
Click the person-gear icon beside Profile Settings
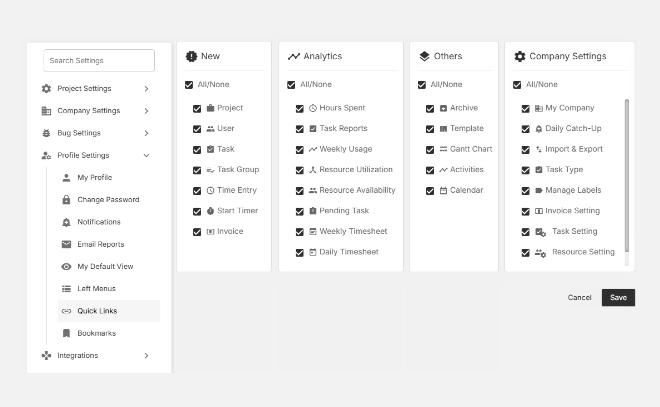[x=46, y=155]
